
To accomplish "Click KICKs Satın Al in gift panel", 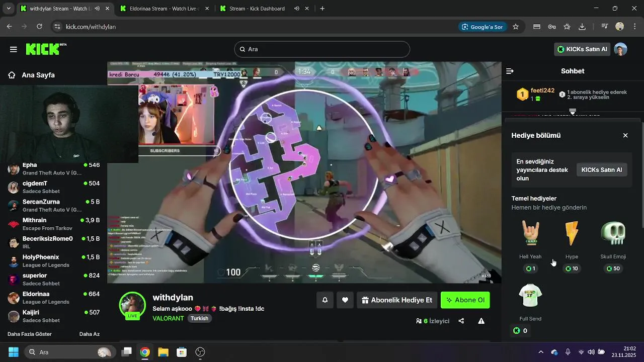I will tap(601, 170).
